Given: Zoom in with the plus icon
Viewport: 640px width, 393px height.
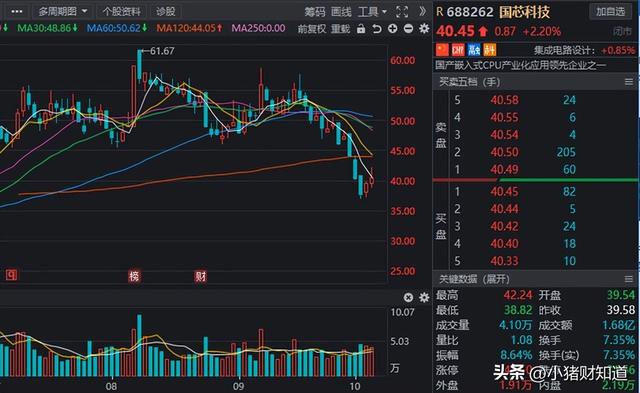Looking at the screenshot, I should tap(393, 29).
